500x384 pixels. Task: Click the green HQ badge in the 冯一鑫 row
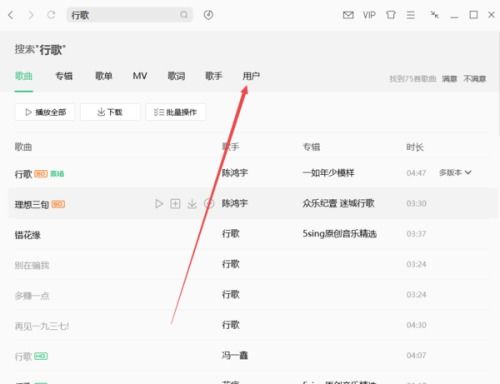pos(41,356)
